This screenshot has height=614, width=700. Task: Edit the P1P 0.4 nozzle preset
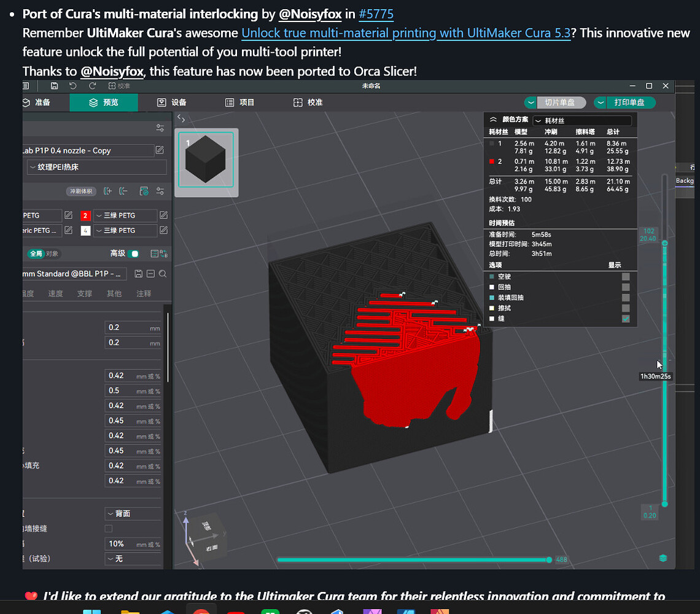pos(160,150)
